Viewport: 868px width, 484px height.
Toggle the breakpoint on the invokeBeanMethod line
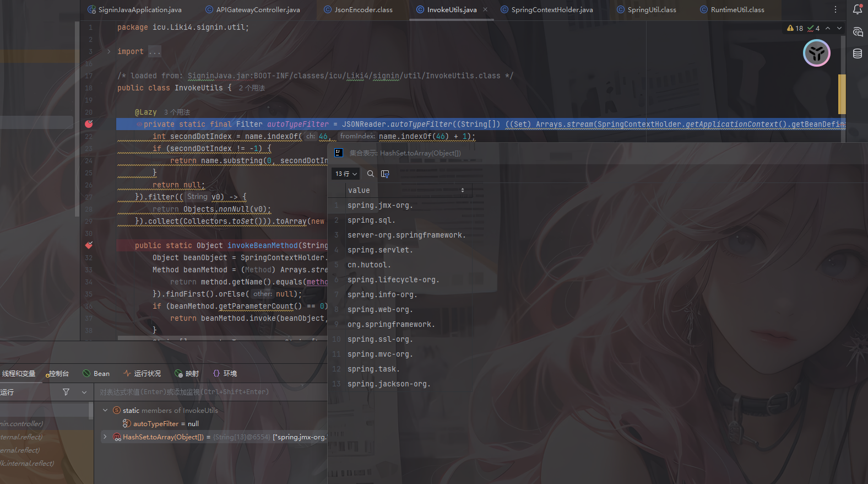click(89, 245)
